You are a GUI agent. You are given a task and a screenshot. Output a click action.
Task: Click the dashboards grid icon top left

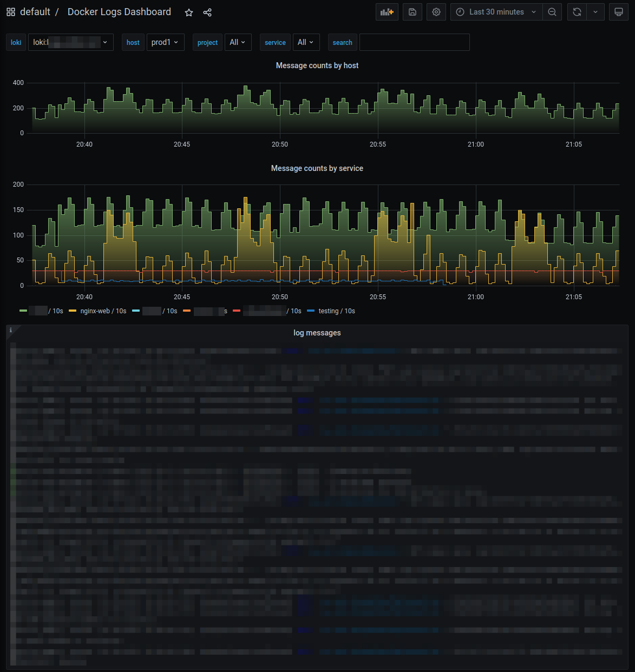[10, 11]
